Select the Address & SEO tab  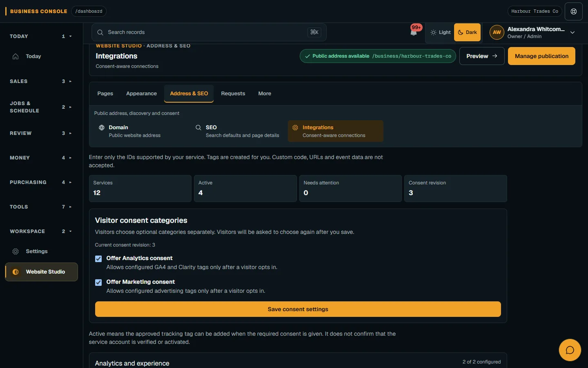[189, 94]
